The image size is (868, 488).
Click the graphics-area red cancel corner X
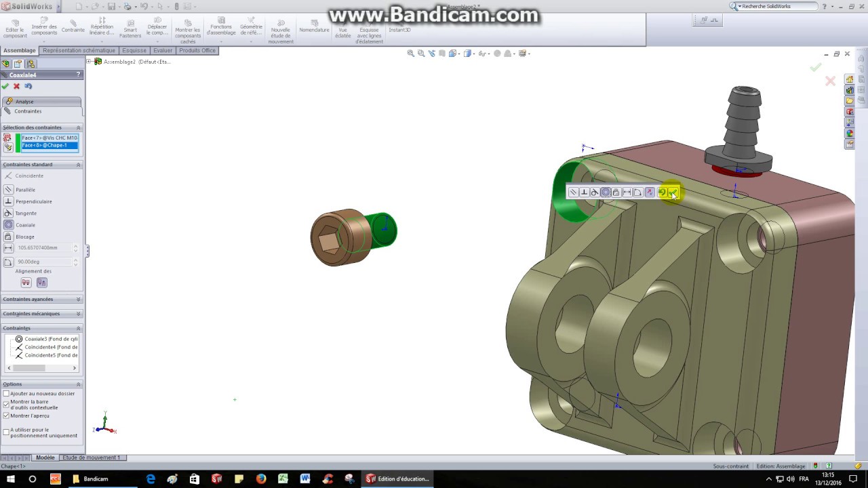pos(830,81)
